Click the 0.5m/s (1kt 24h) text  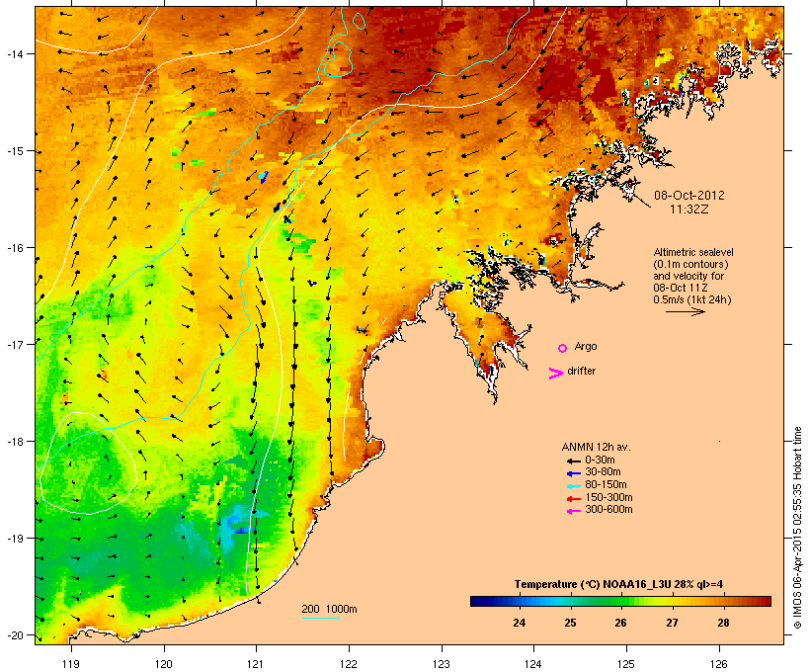click(692, 299)
